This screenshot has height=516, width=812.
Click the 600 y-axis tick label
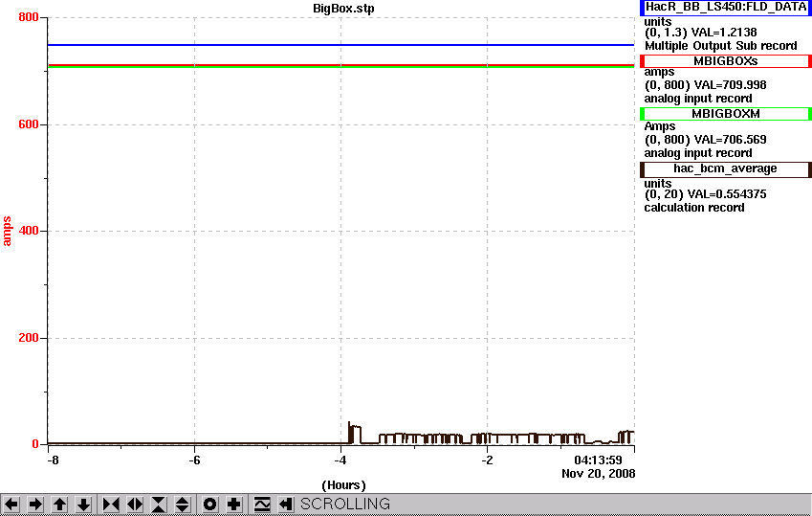(29, 124)
